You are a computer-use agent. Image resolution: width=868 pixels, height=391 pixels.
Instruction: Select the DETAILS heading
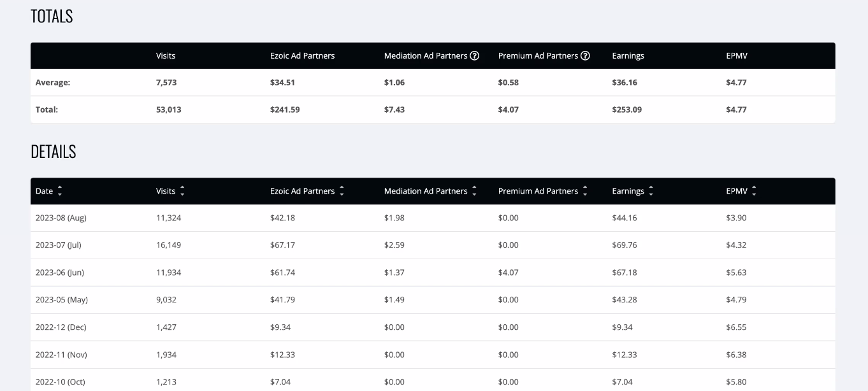[54, 152]
